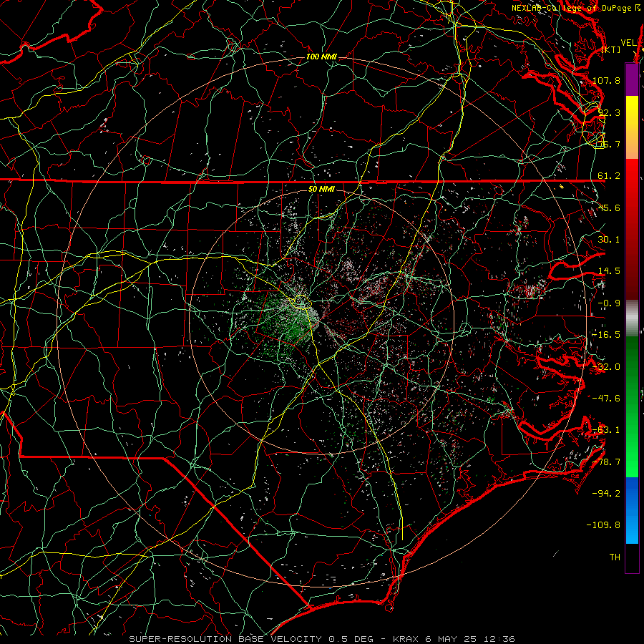Click the -109.8 legend value
This screenshot has height=644, width=644.
pos(604,525)
